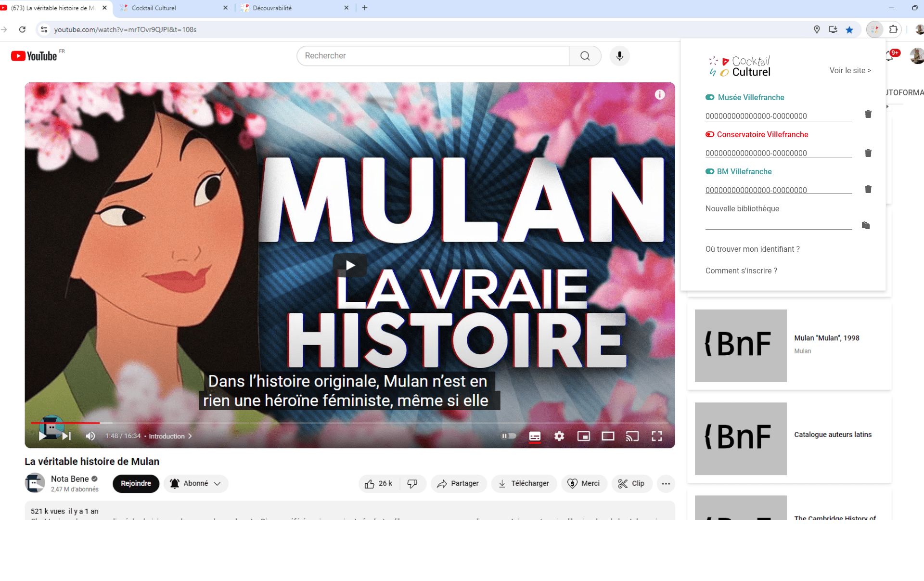
Task: Enable theater mode view
Action: [x=608, y=436]
